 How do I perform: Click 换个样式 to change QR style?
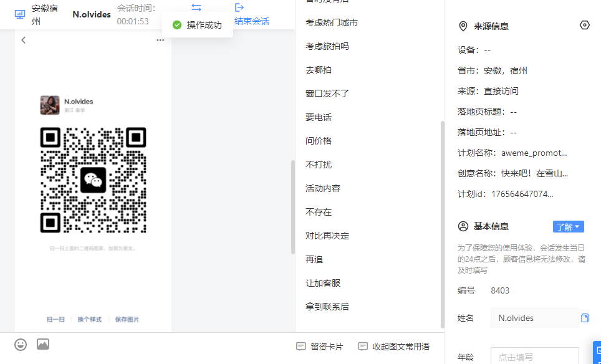coord(90,319)
